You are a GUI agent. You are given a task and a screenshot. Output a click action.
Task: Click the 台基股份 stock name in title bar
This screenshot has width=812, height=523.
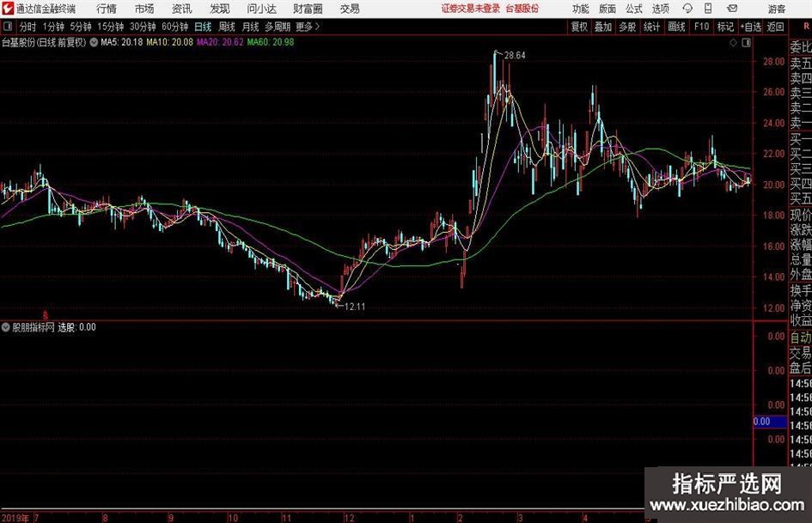[522, 9]
